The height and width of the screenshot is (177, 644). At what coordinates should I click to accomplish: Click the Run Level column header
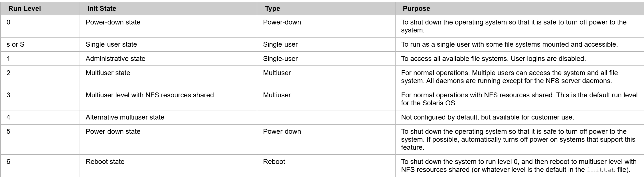25,9
